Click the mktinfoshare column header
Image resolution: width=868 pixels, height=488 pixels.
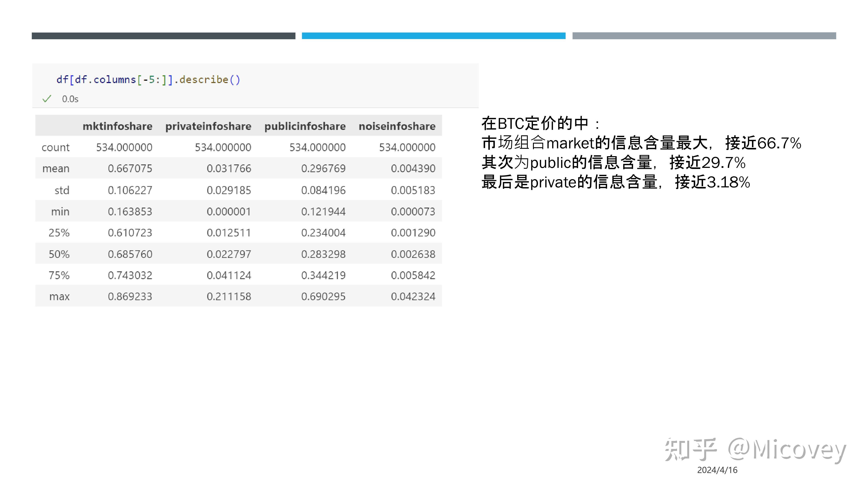(118, 126)
